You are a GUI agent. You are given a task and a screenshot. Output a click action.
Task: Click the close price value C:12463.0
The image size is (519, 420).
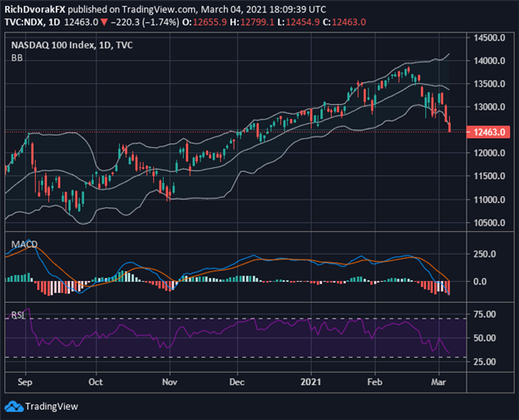pos(344,22)
